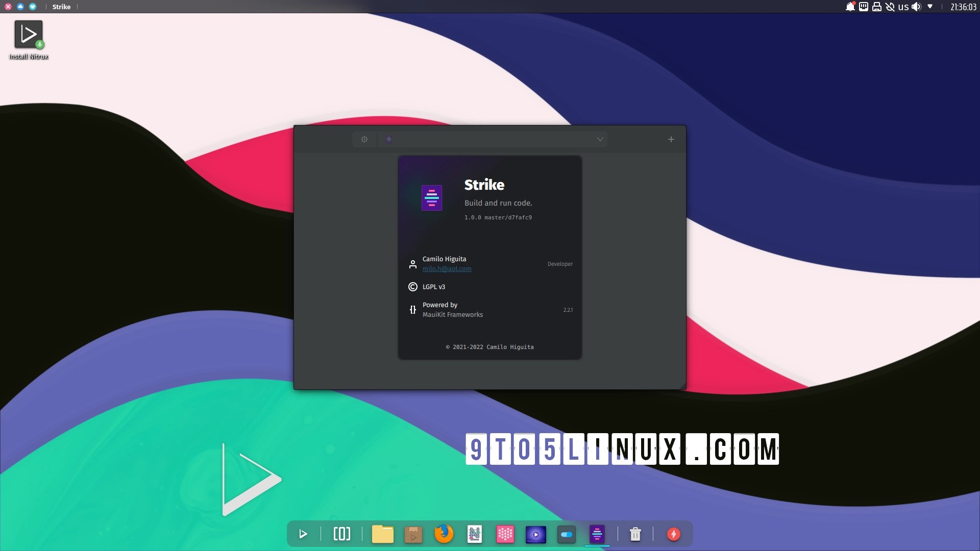This screenshot has height=551, width=980.
Task: Adjust volume via speaker tray icon
Action: [916, 7]
